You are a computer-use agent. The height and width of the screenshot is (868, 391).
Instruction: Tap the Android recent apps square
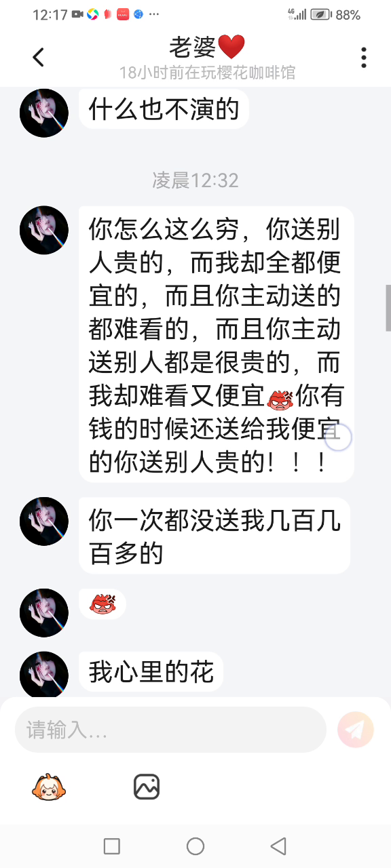(111, 846)
